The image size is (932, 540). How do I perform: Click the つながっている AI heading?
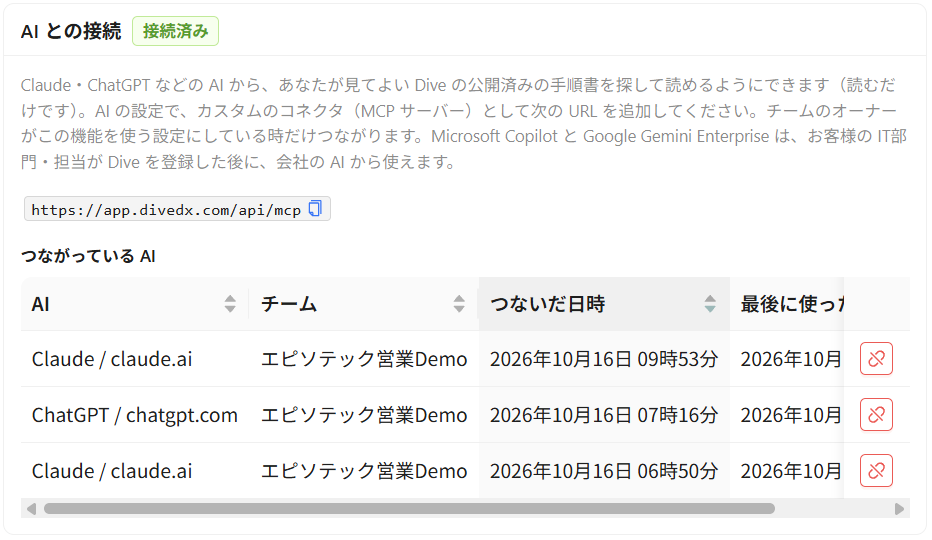tap(88, 256)
